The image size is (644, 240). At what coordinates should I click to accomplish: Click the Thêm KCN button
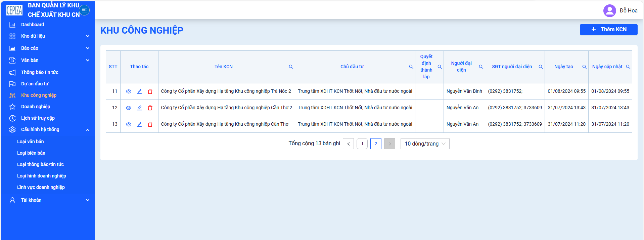tap(608, 30)
